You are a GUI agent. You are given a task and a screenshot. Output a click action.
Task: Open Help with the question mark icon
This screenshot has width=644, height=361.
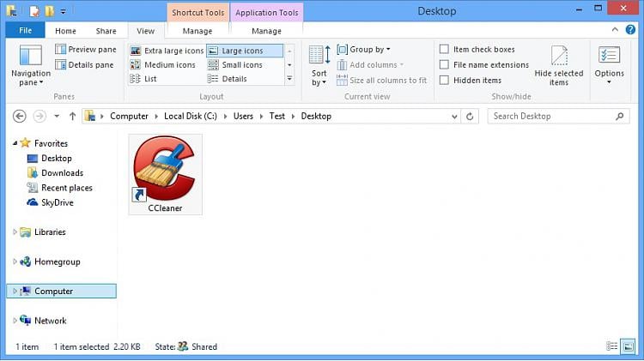point(630,29)
